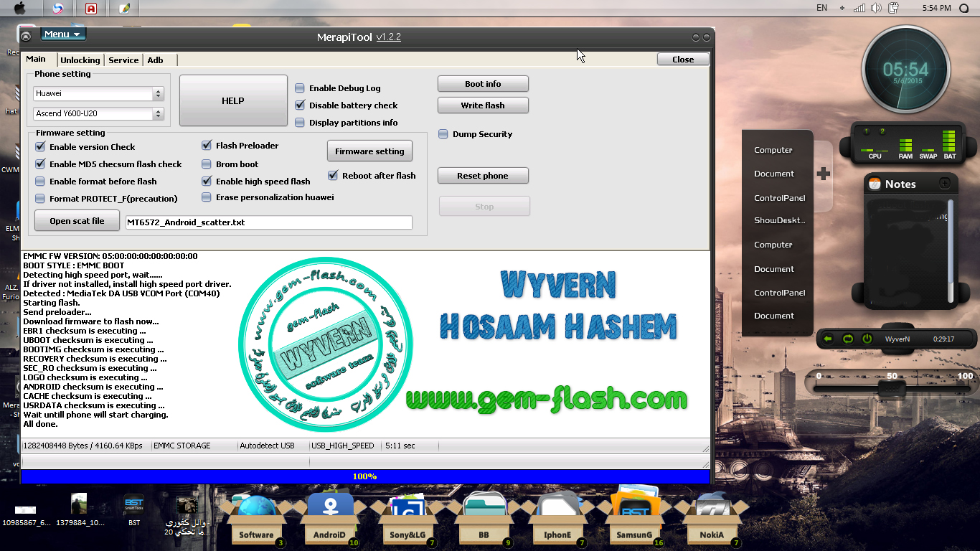Click the Boot info button
Viewport: 980px width, 551px height.
point(483,84)
